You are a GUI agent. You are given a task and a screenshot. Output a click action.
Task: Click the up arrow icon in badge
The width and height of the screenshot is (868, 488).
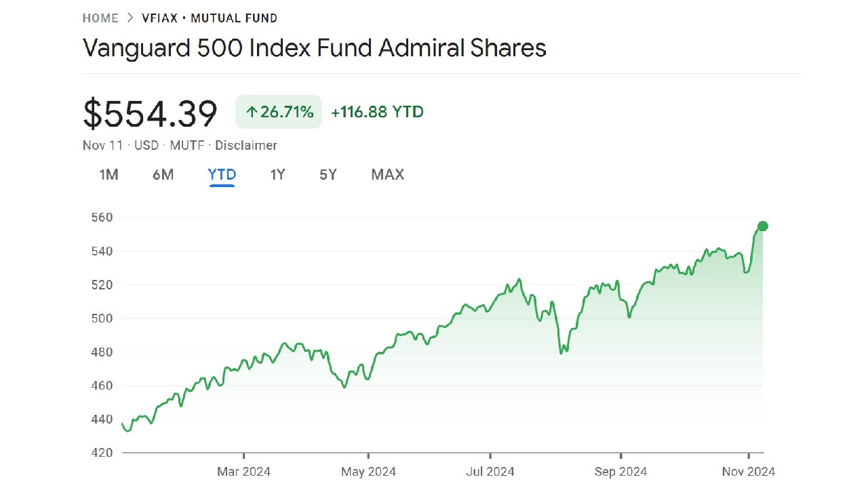click(x=252, y=113)
